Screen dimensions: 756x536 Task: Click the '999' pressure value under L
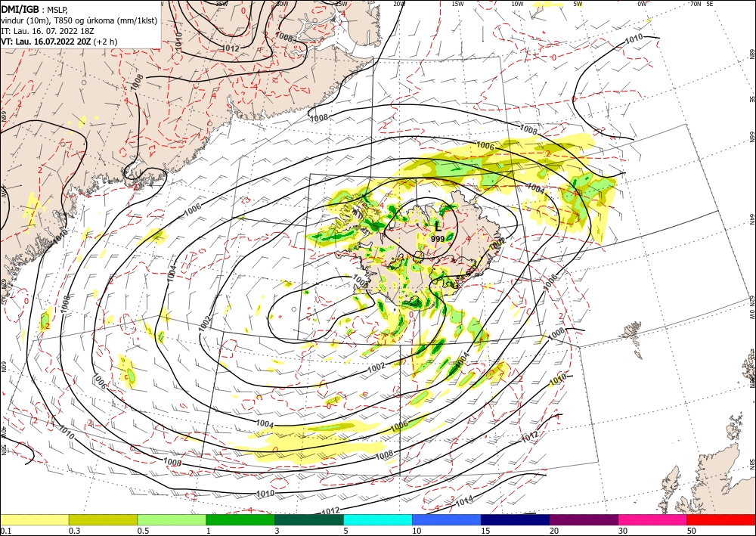(438, 239)
